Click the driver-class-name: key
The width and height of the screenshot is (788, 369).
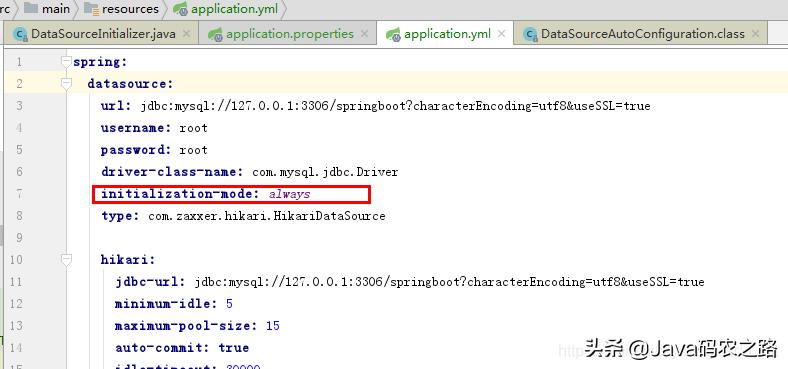click(172, 172)
